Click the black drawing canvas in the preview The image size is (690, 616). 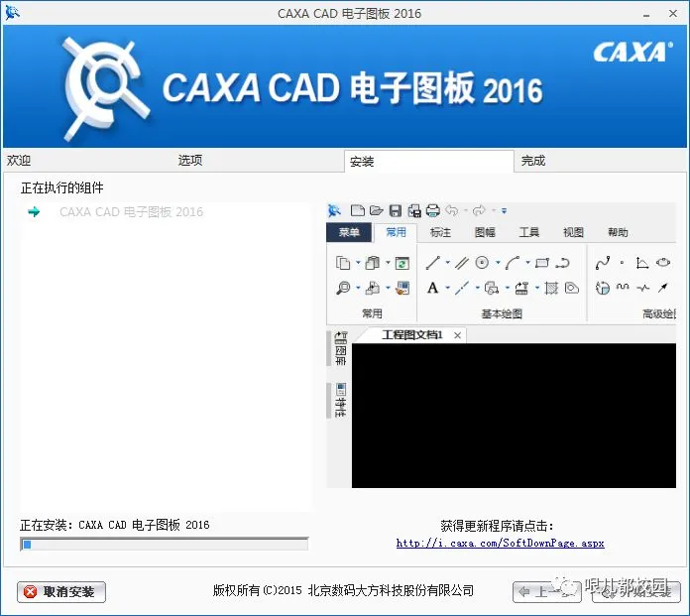pos(514,416)
